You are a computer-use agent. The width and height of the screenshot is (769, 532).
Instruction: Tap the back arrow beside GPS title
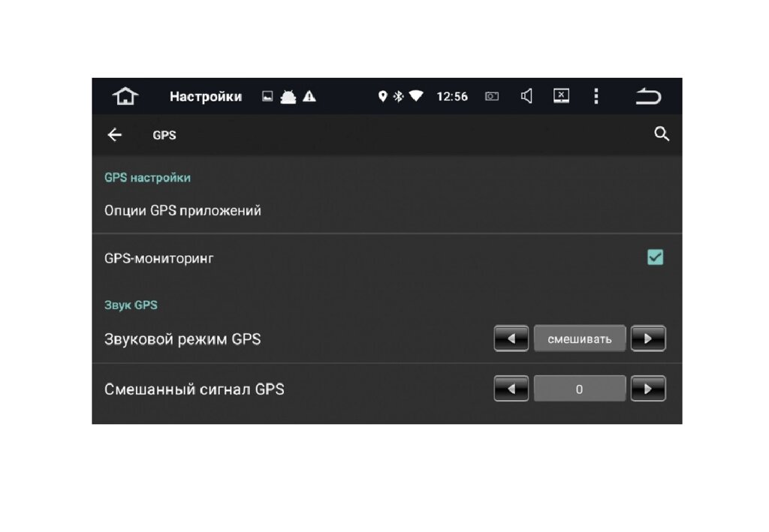click(115, 135)
